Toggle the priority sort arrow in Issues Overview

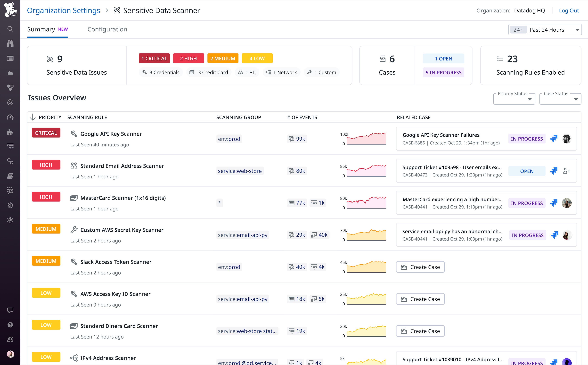pos(33,117)
